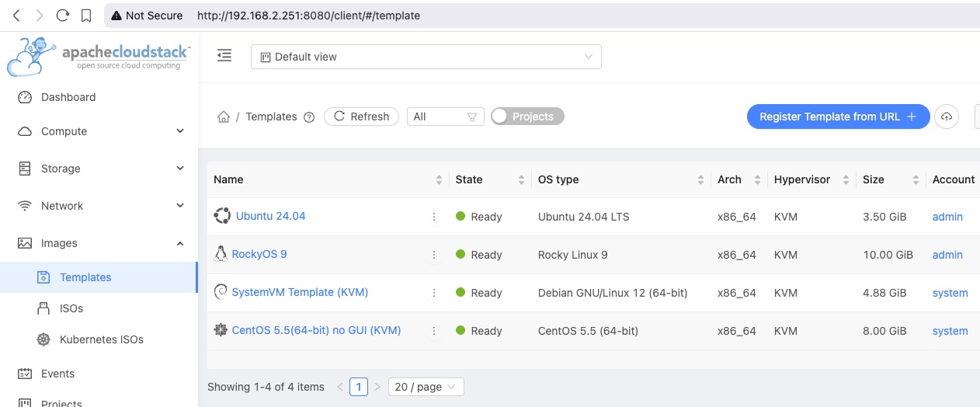Click the home breadcrumb icon
This screenshot has height=407, width=980.
coord(223,117)
